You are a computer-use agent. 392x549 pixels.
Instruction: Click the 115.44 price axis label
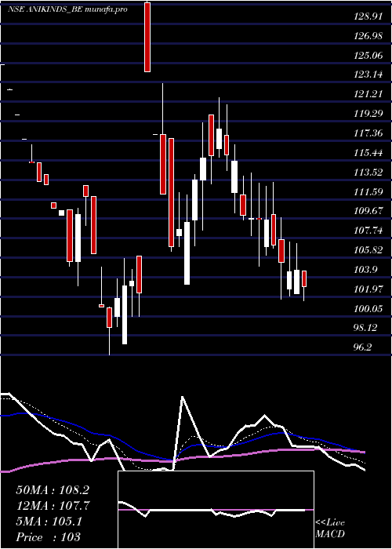click(367, 153)
